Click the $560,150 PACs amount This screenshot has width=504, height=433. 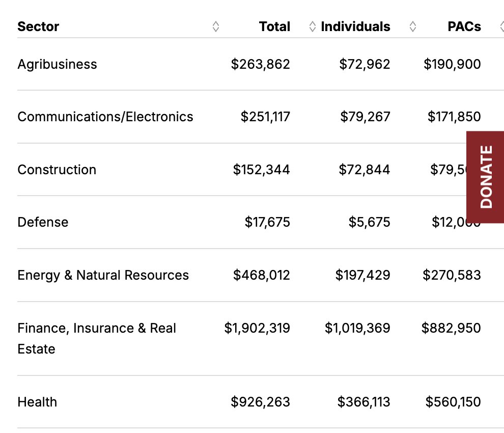click(453, 402)
